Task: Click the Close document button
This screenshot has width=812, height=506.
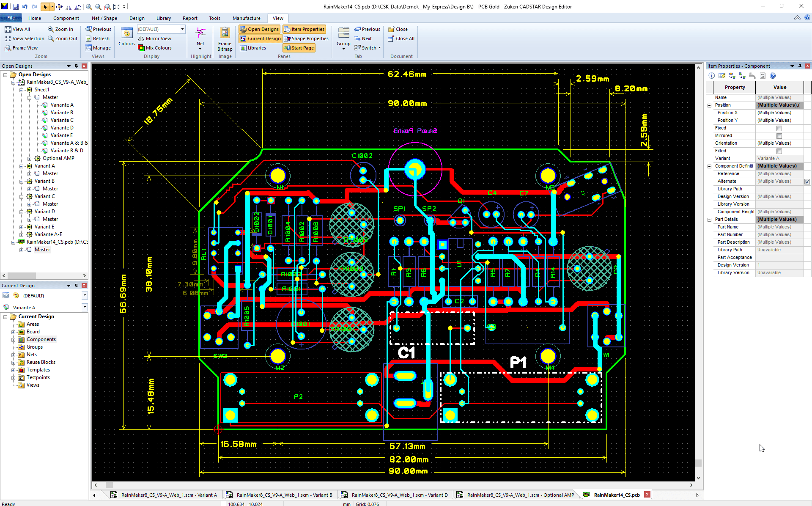Action: [398, 29]
